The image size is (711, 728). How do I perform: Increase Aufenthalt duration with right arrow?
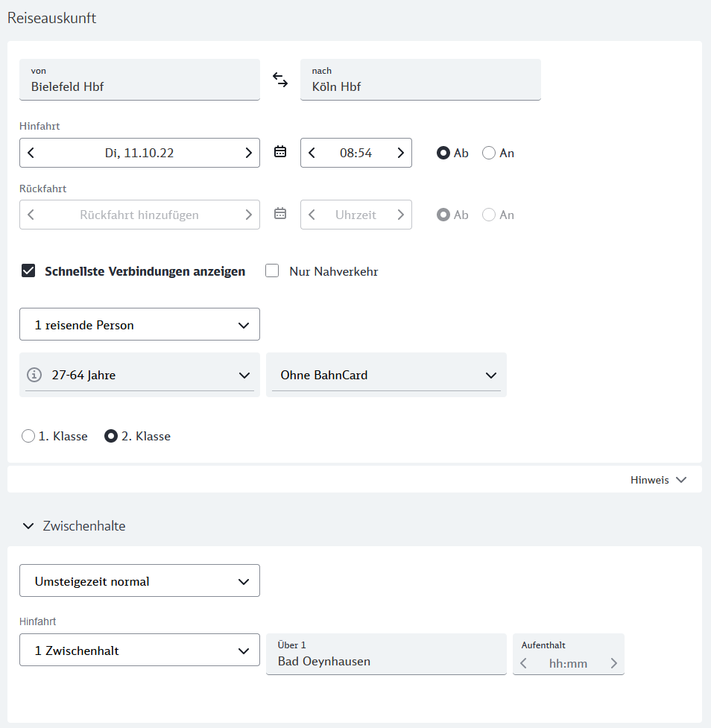click(x=613, y=663)
